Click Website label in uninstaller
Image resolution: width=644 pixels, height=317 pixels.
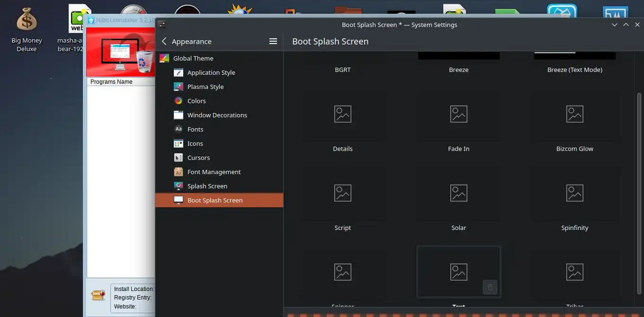[x=125, y=307]
